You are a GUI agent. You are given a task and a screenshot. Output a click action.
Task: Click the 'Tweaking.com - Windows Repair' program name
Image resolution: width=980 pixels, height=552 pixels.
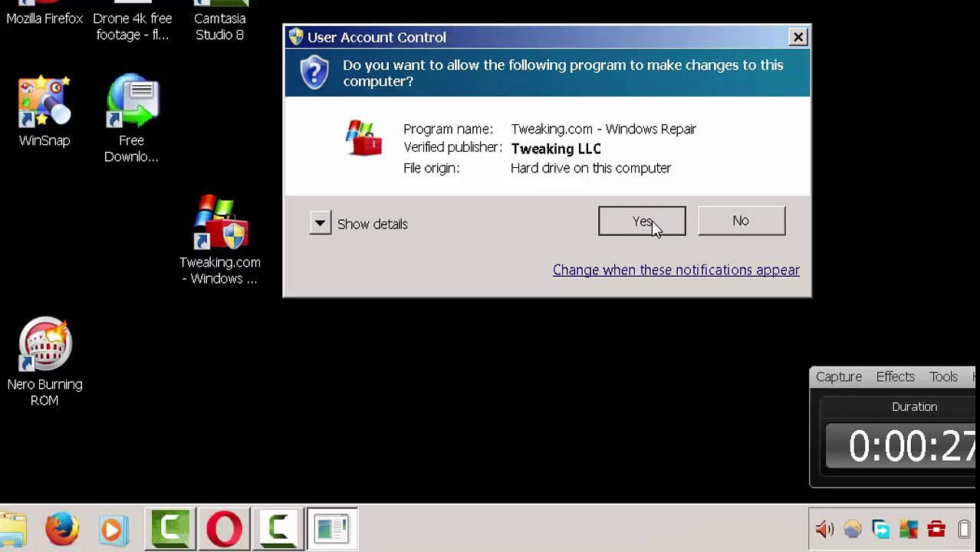(x=603, y=129)
